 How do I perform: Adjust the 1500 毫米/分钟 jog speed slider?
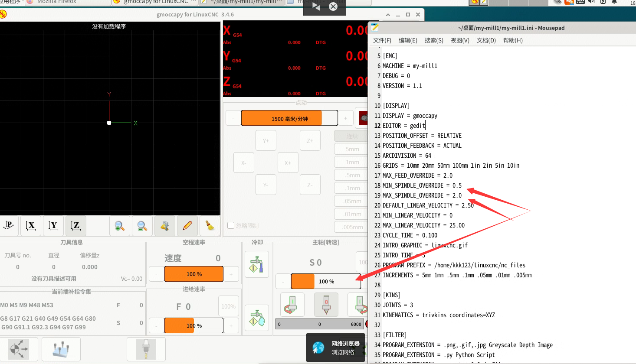click(289, 118)
